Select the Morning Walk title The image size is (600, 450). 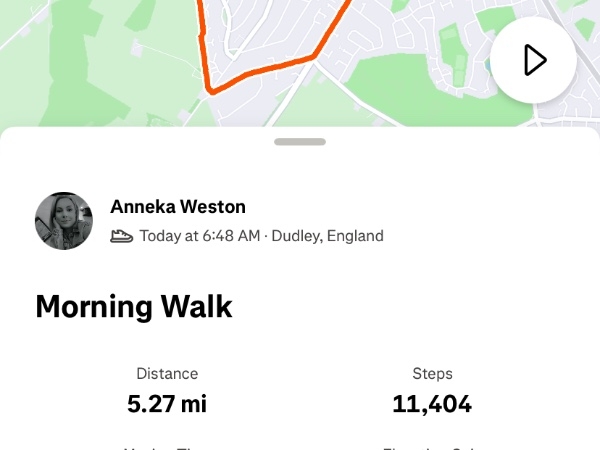pos(134,306)
